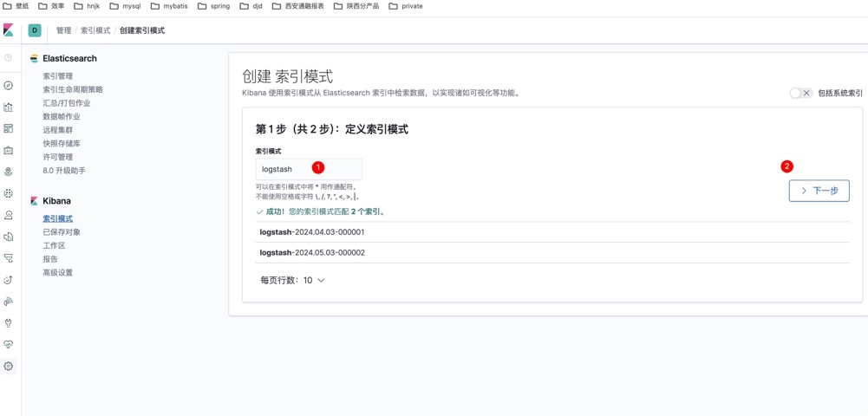Enable the 包括系统索引 toggle
This screenshot has width=868, height=416.
[x=800, y=93]
